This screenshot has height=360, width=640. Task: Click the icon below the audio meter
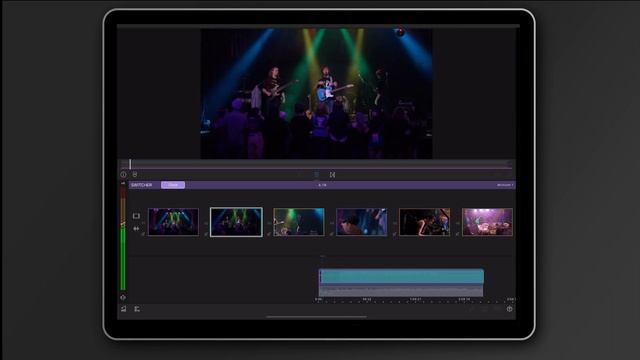[x=123, y=298]
